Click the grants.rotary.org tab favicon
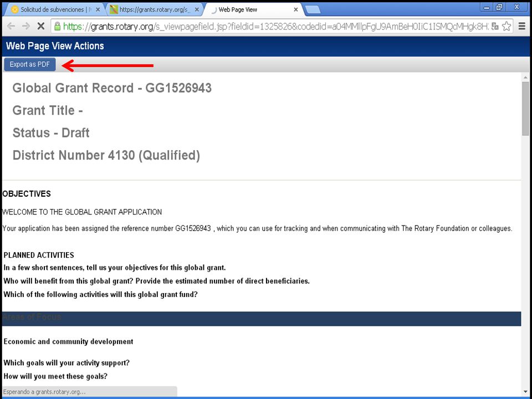This screenshot has height=399, width=532. (x=114, y=10)
